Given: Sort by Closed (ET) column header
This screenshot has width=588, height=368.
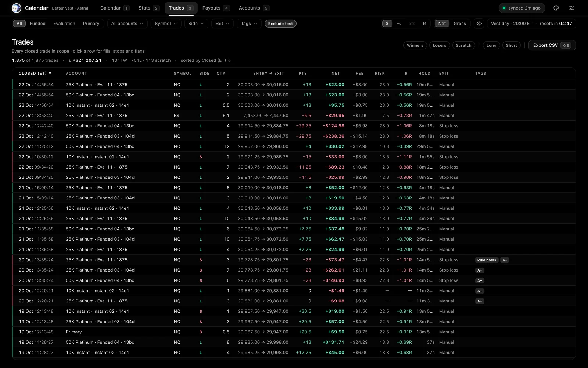Looking at the screenshot, I should click(x=35, y=74).
